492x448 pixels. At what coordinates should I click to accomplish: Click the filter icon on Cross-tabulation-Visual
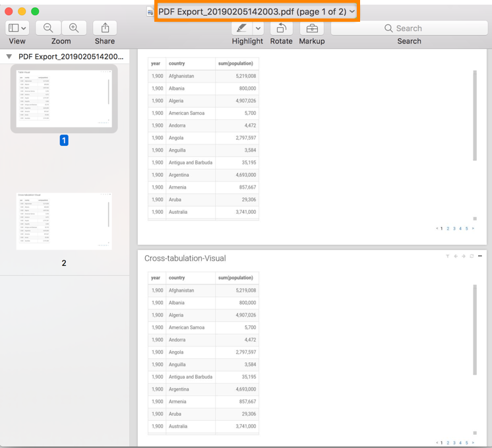coord(447,256)
